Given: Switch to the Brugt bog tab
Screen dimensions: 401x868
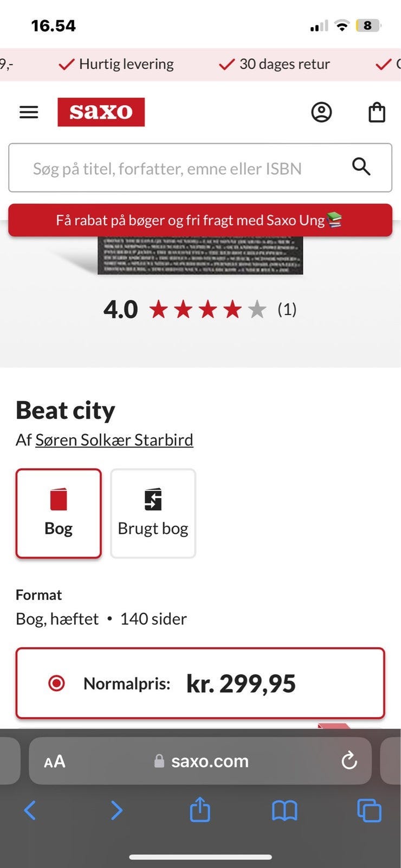Looking at the screenshot, I should click(x=153, y=513).
